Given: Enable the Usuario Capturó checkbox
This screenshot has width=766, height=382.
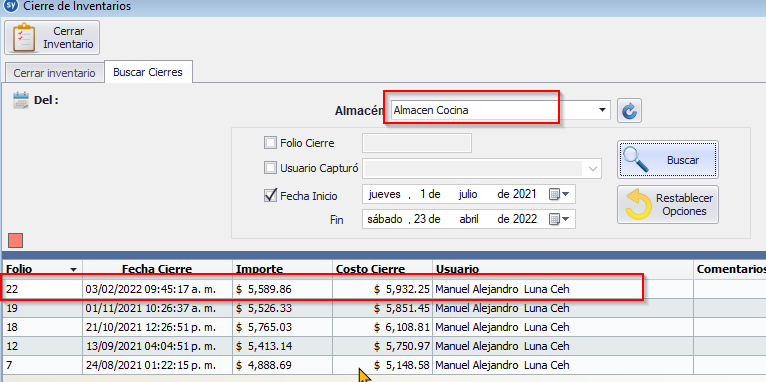Looking at the screenshot, I should [270, 168].
